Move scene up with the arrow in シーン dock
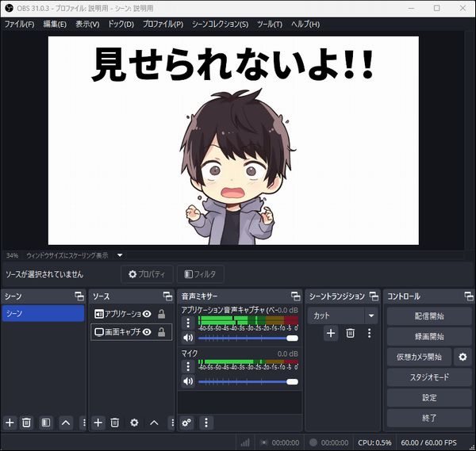The image size is (476, 451). tap(66, 422)
